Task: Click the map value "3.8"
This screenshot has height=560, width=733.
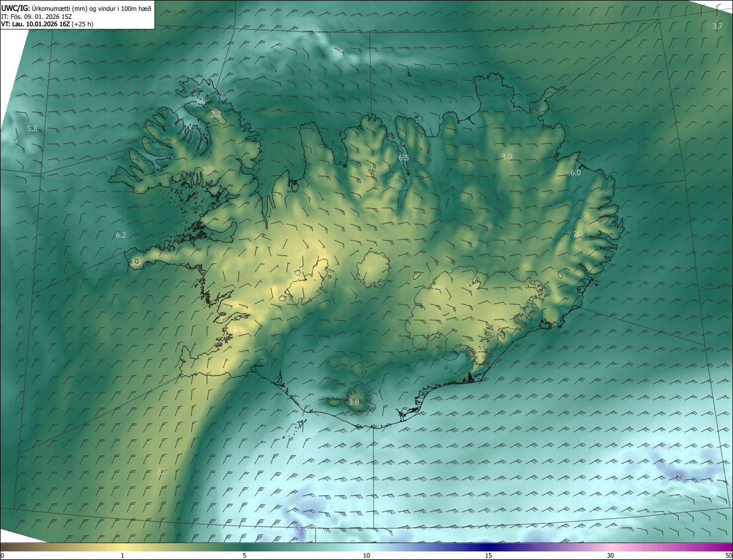Action: point(354,403)
